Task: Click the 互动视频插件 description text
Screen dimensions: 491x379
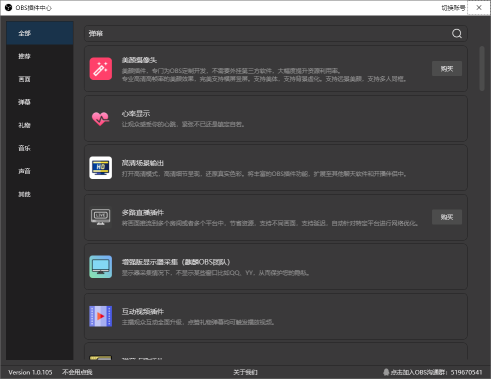Action: point(198,322)
